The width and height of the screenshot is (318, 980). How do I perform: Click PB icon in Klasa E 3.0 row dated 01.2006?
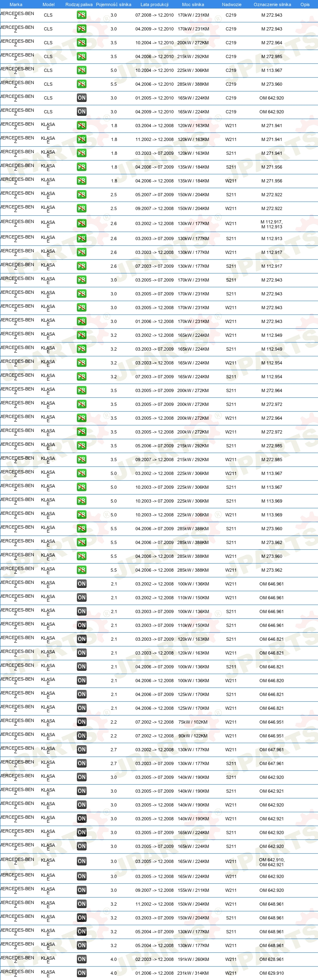coord(82,321)
